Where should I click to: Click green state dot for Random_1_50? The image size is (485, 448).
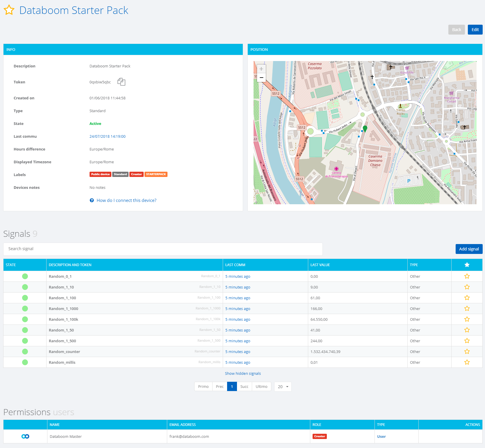[x=25, y=330]
